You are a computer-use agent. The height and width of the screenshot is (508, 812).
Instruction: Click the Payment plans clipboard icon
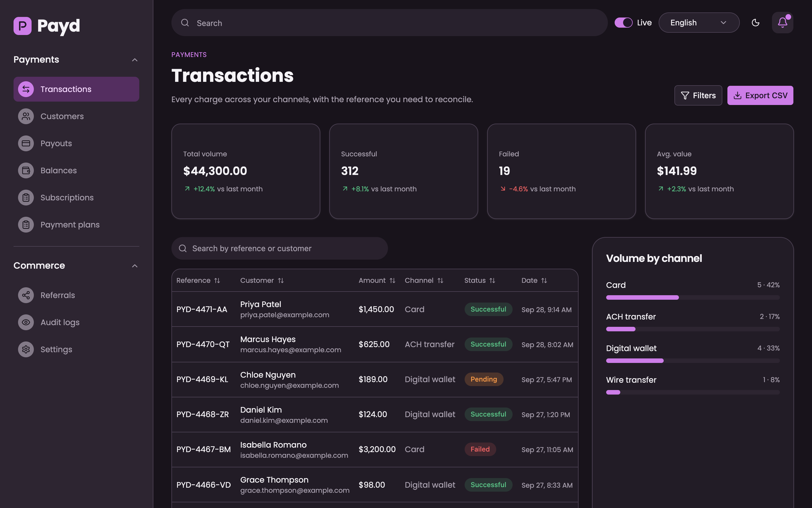tap(26, 225)
